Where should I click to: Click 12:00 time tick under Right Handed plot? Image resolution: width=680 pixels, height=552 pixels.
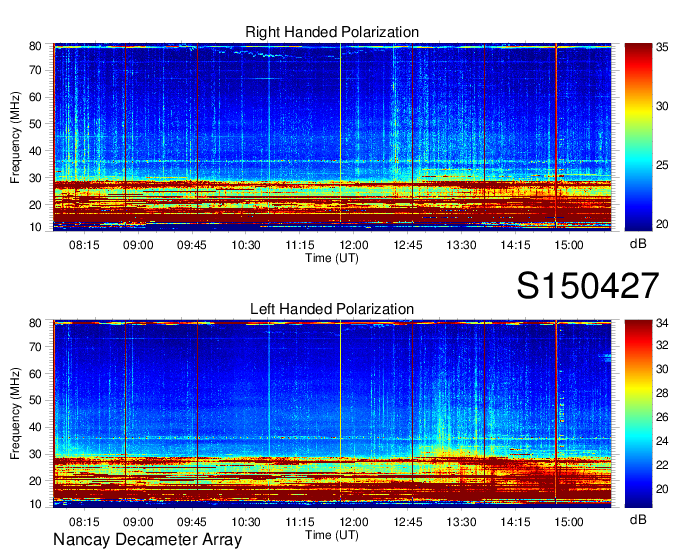pos(353,245)
